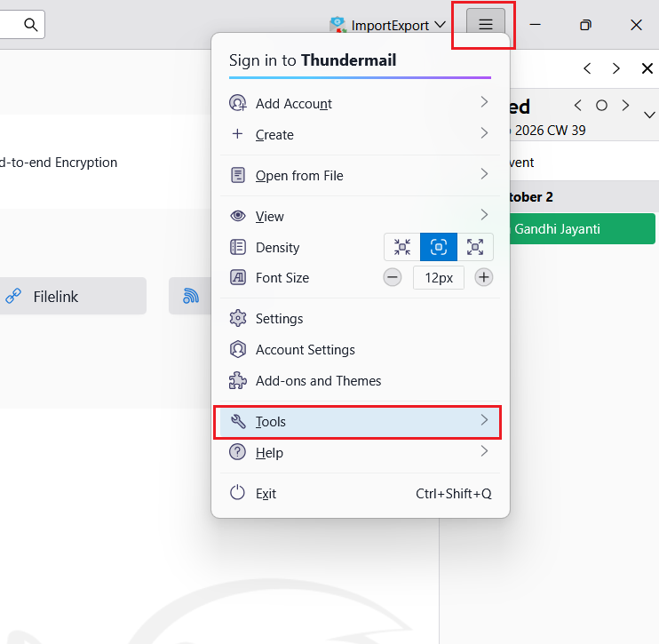Expand the View submenu arrow
Image resolution: width=659 pixels, height=644 pixels.
484,215
